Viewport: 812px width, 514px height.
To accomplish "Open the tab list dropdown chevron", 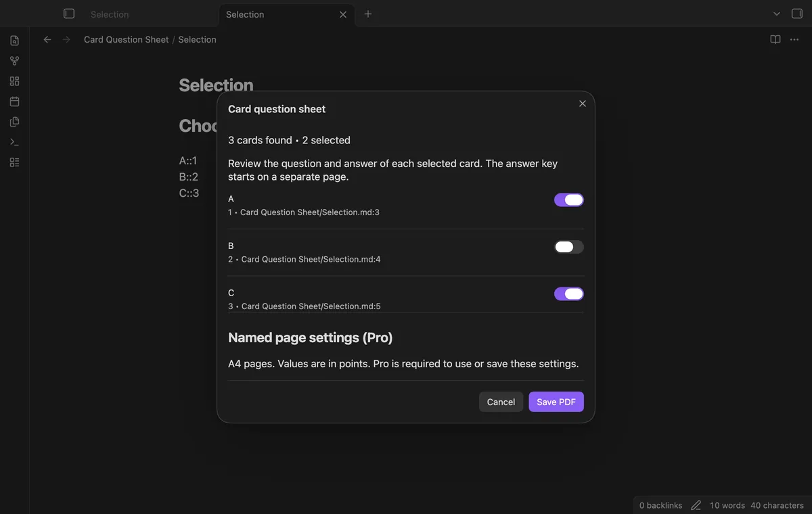I will [x=777, y=14].
